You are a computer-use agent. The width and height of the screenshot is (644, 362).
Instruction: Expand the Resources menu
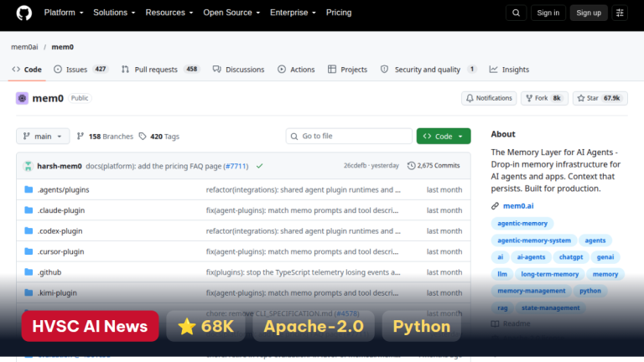coord(169,13)
